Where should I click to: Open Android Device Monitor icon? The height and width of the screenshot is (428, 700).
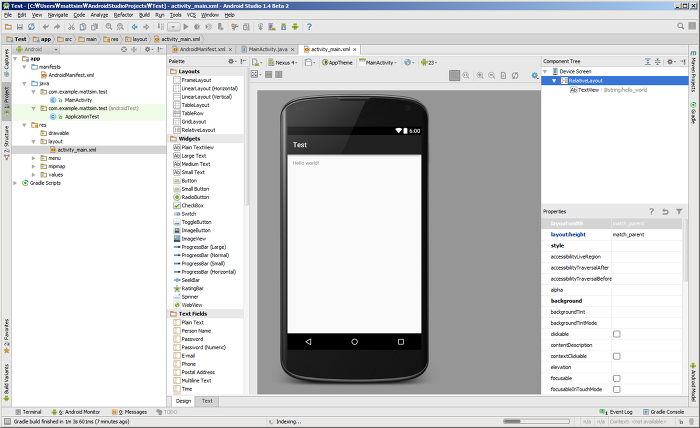pyautogui.click(x=295, y=27)
